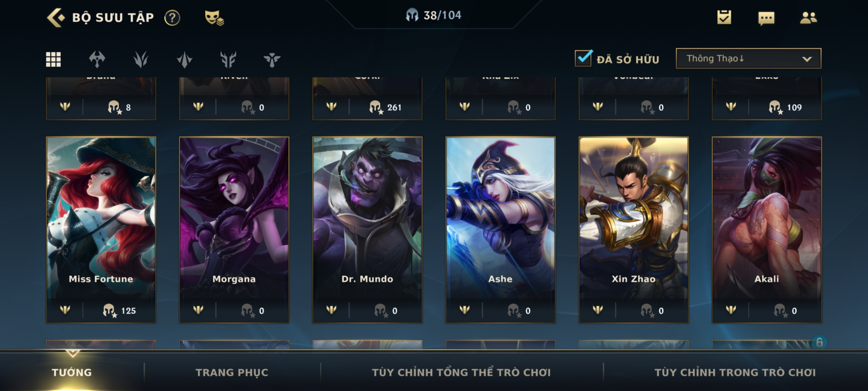Tap the lock icon near bottom right
The width and height of the screenshot is (868, 391).
tap(820, 342)
